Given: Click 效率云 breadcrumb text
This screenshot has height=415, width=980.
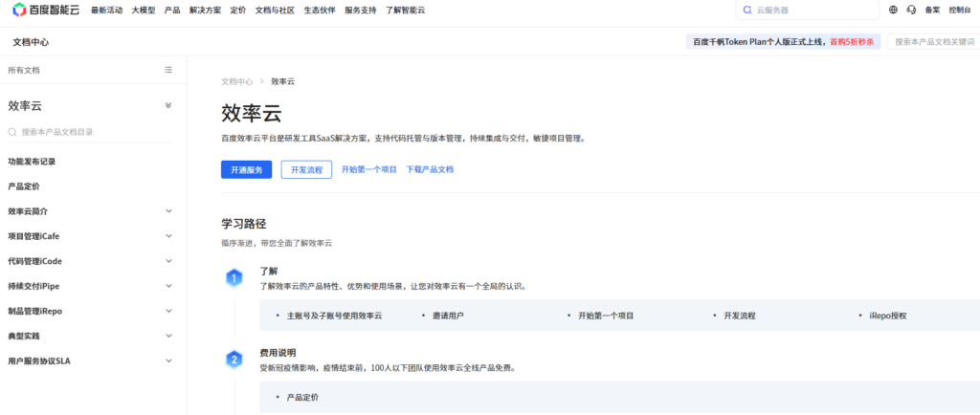Looking at the screenshot, I should 282,81.
